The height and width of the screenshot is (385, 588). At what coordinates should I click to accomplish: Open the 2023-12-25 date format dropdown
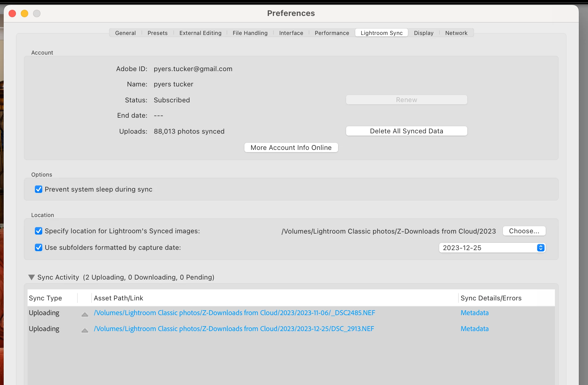coord(492,248)
